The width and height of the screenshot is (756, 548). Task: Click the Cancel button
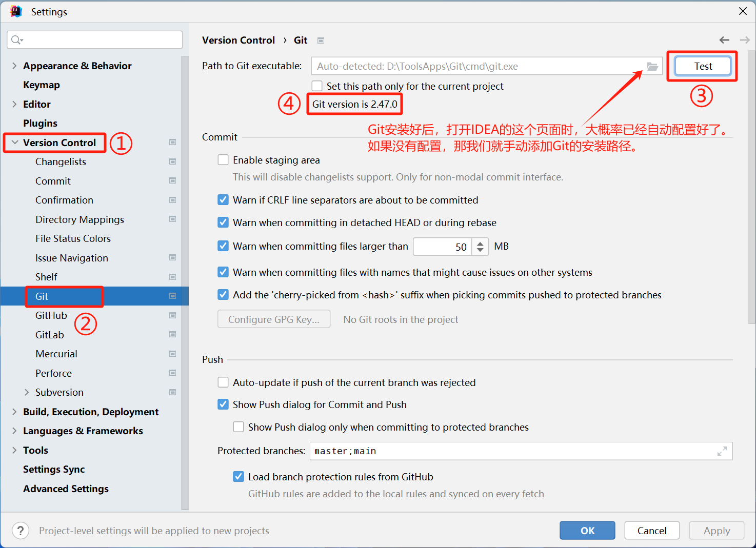click(x=652, y=531)
